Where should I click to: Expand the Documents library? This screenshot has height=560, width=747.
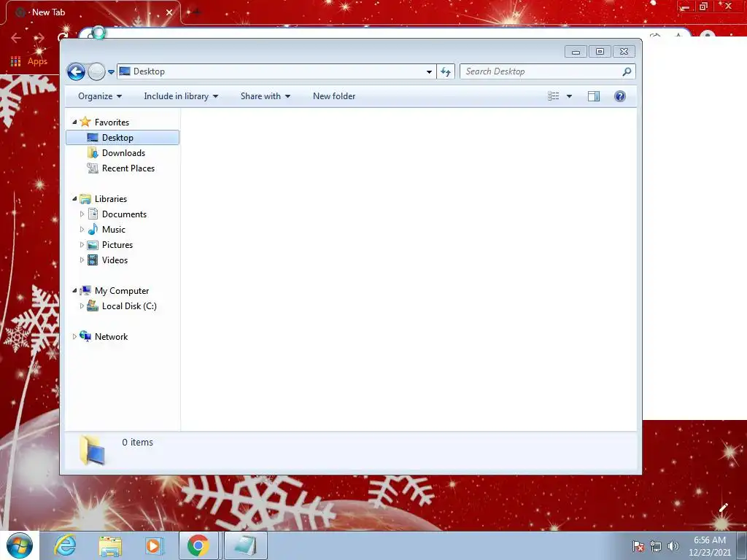[x=82, y=214]
